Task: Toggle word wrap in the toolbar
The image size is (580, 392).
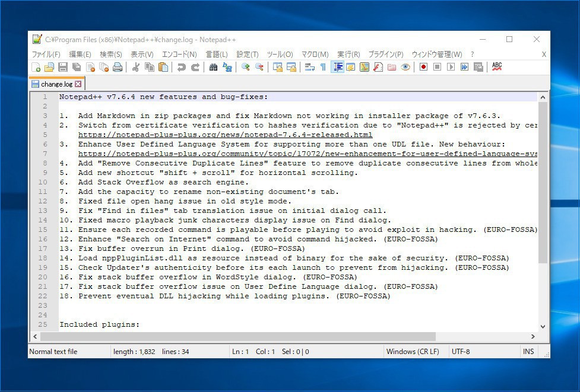Action: [x=309, y=67]
